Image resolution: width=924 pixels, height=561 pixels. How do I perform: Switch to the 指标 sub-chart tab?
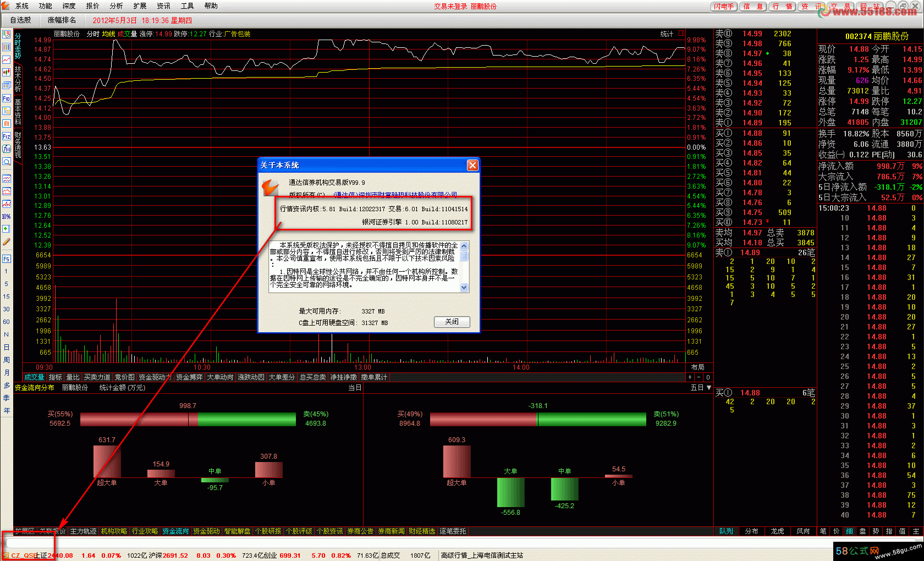56,377
